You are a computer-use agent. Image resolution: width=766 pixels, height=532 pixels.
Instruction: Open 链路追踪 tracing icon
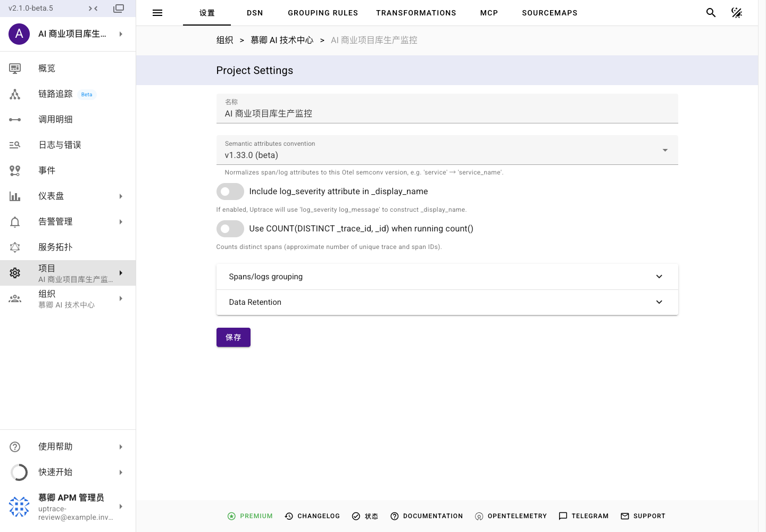[x=15, y=94]
